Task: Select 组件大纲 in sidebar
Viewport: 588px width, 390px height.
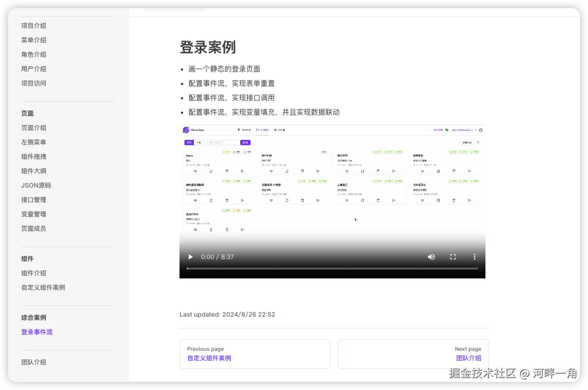Action: click(x=34, y=171)
